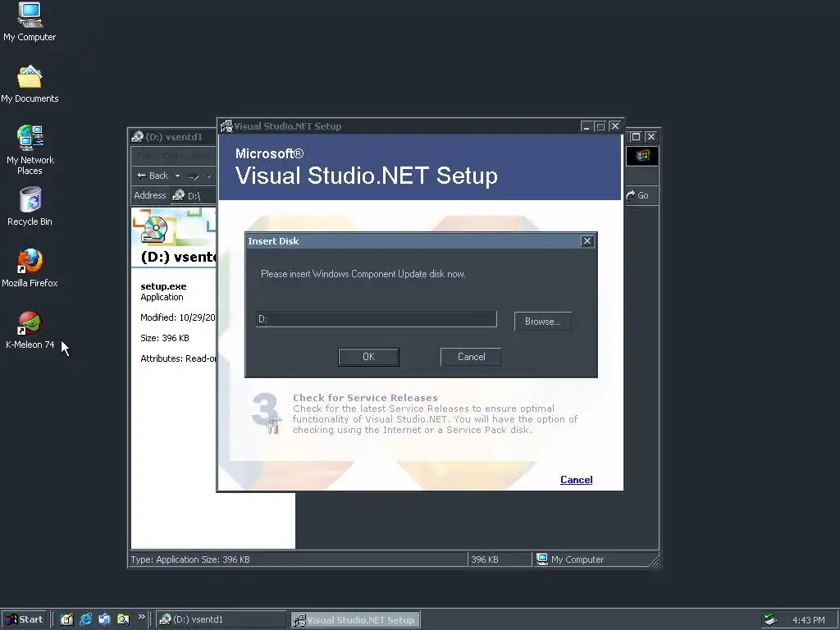Click the system tray hardware icon
The width and height of the screenshot is (840, 630).
(770, 619)
